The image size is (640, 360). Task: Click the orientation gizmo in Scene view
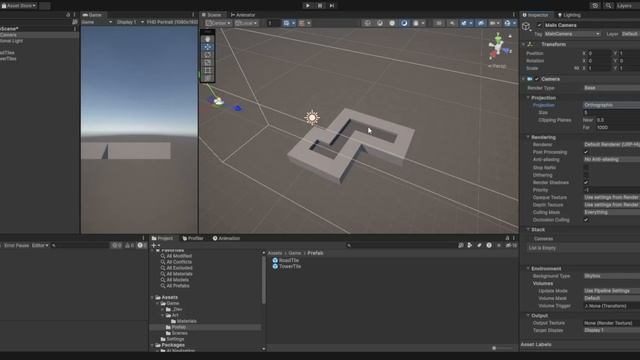pos(498,46)
